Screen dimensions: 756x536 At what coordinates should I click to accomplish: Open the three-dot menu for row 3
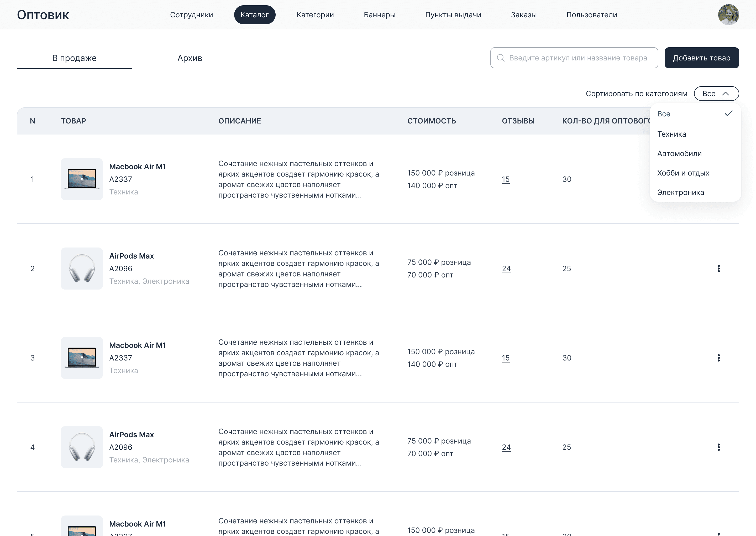718,358
